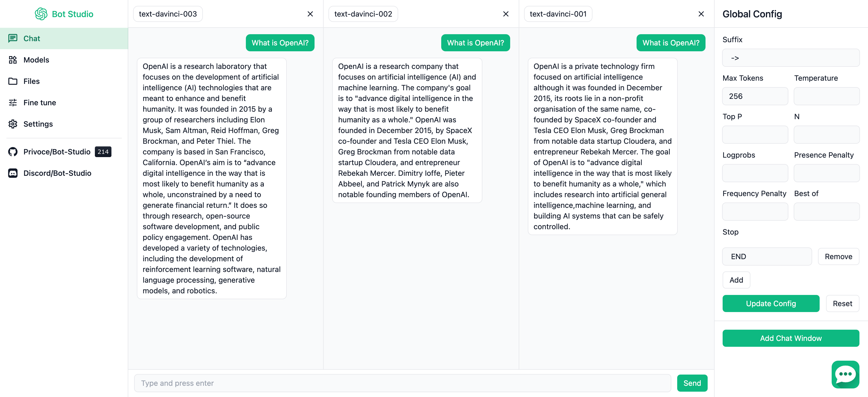Click the Update Config button
This screenshot has height=397, width=868.
771,303
